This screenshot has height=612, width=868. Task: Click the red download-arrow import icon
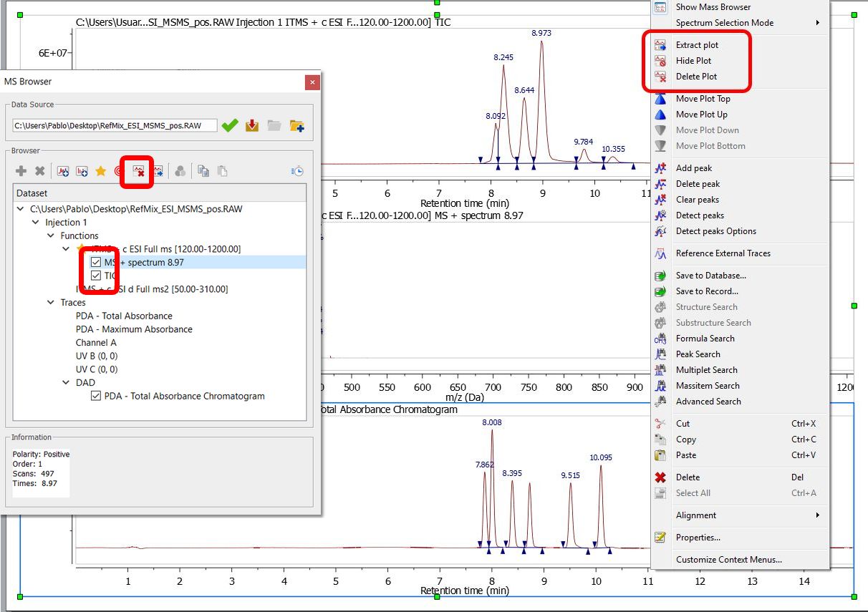point(252,125)
